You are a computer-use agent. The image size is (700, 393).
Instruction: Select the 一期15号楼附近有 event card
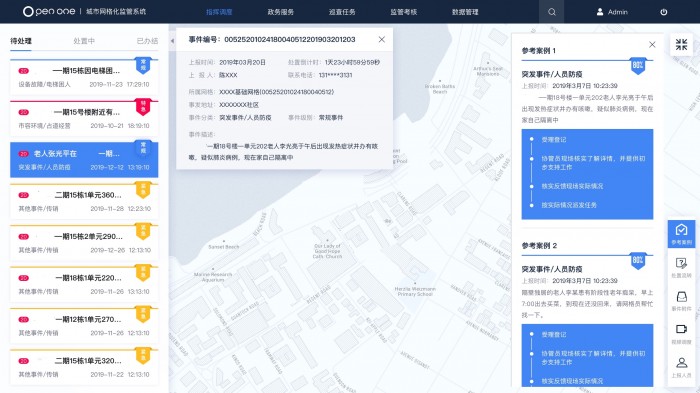84,118
